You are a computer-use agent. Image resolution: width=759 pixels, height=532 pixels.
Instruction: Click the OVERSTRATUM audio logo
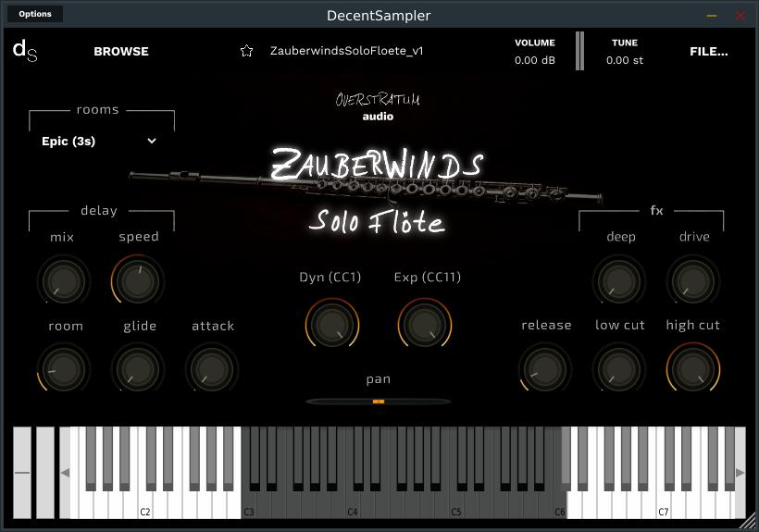(x=378, y=107)
